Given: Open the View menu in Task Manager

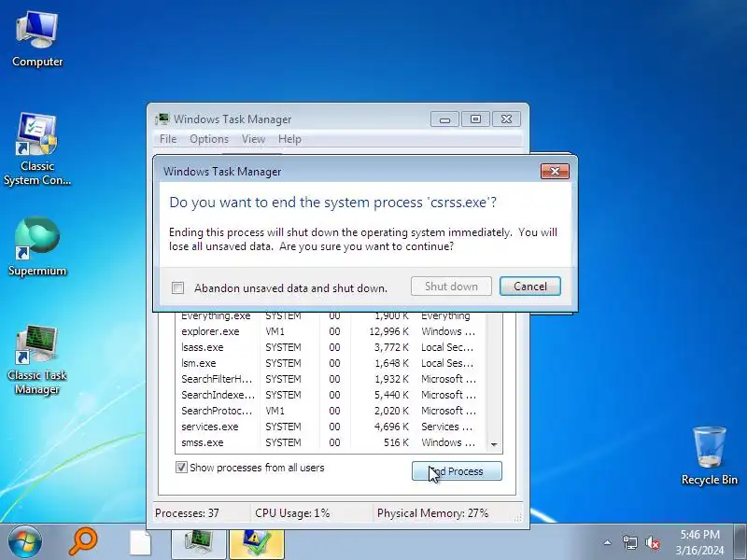Looking at the screenshot, I should pos(253,139).
